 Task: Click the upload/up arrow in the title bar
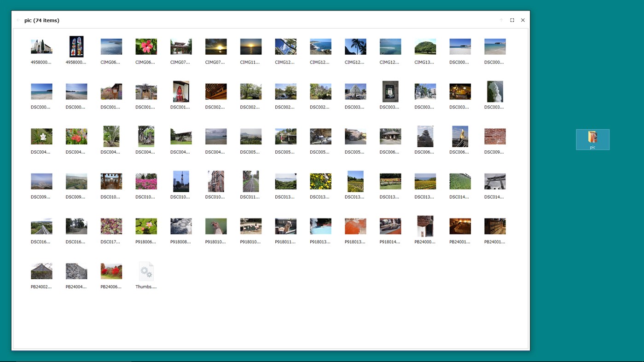pyautogui.click(x=501, y=20)
